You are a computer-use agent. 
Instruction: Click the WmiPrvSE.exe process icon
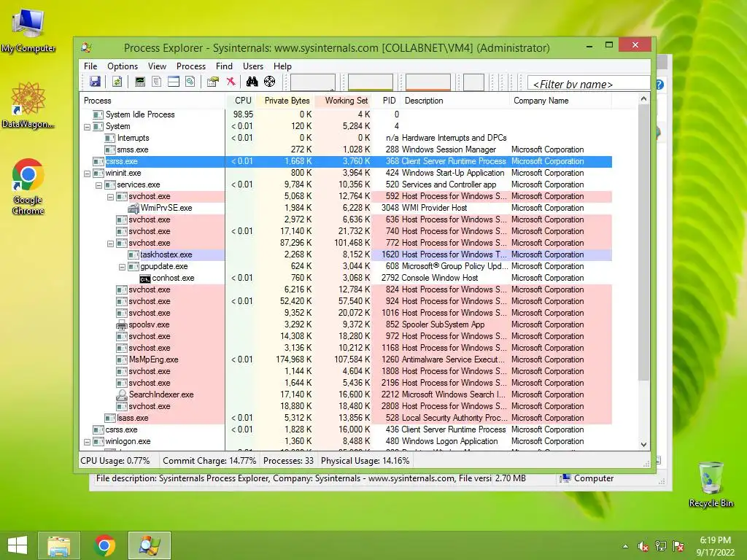point(133,208)
